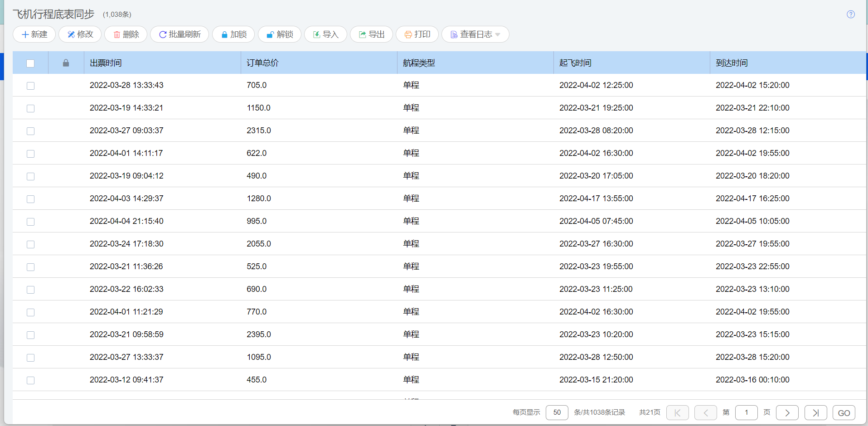This screenshot has height=426, width=868.
Task: Click the 订单总价 column header
Action: pyautogui.click(x=262, y=63)
